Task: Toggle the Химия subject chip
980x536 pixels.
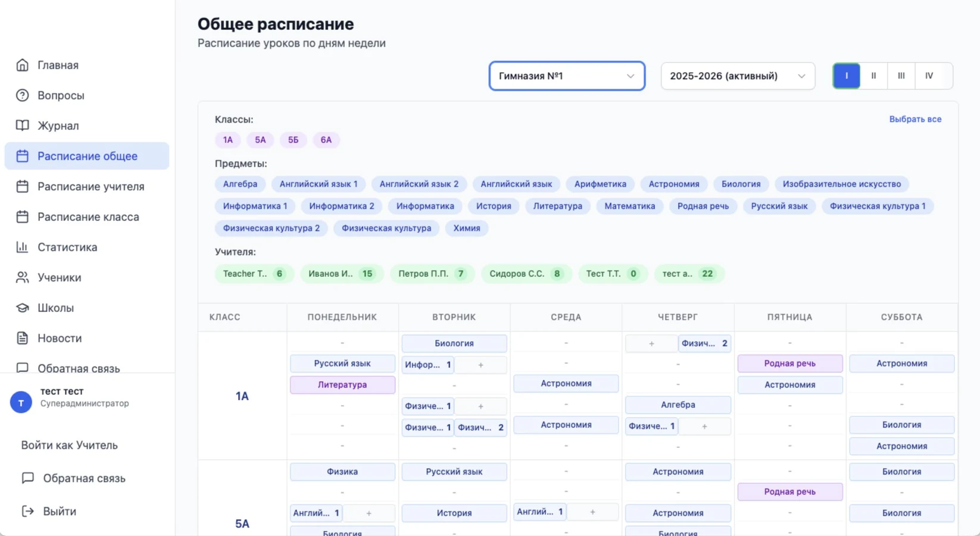Action: click(x=466, y=228)
